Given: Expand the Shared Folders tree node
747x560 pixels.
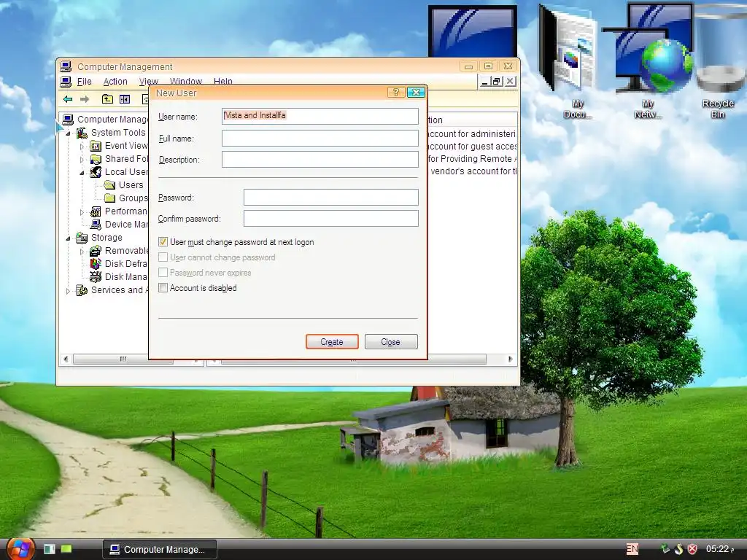Looking at the screenshot, I should click(x=82, y=160).
